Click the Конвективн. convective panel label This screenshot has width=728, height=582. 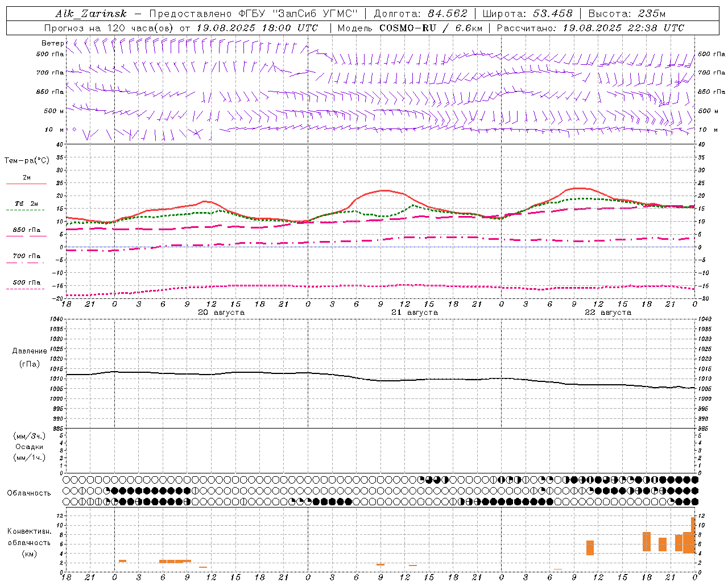pyautogui.click(x=29, y=531)
